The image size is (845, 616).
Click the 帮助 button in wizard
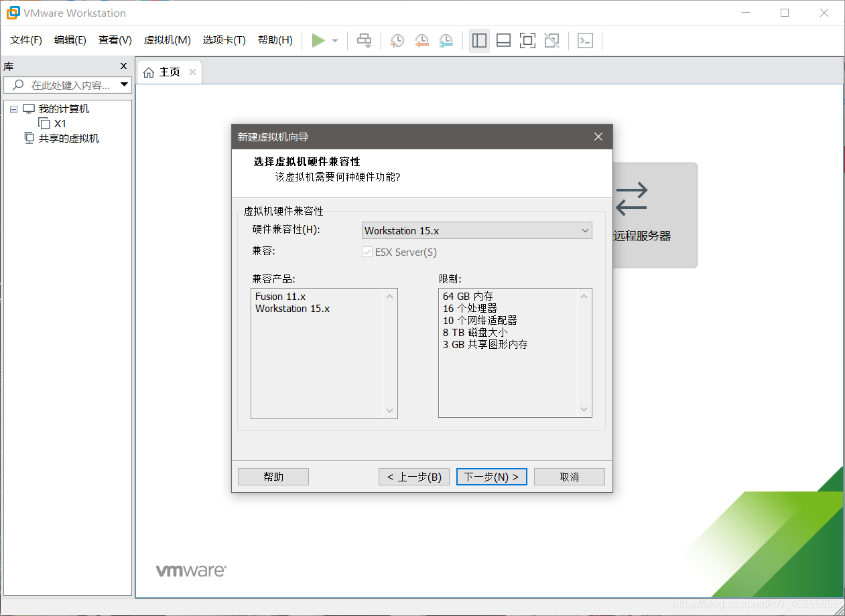click(x=273, y=477)
